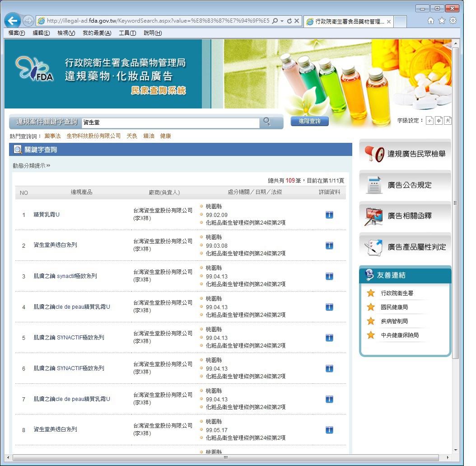Open friendly link 中央健康保險局

(x=400, y=335)
